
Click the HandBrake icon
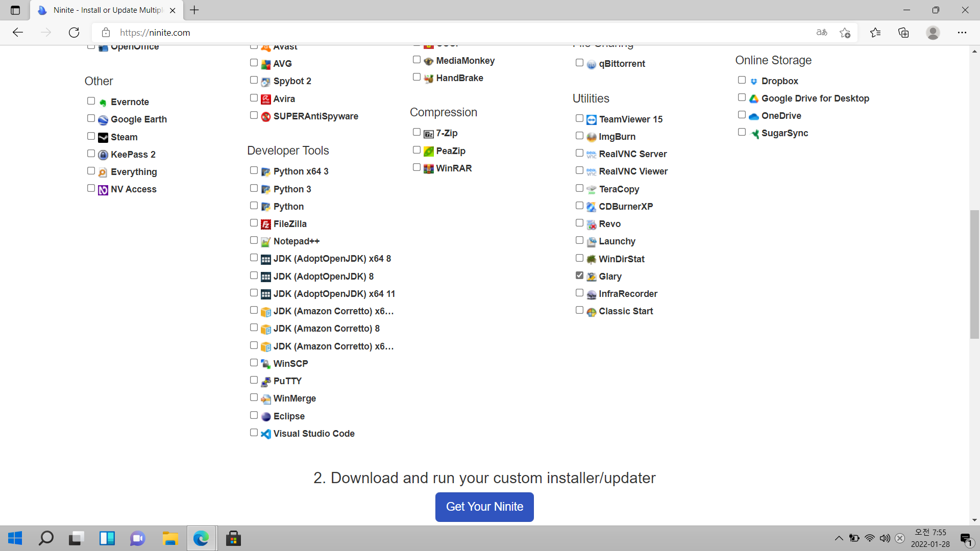tap(428, 79)
